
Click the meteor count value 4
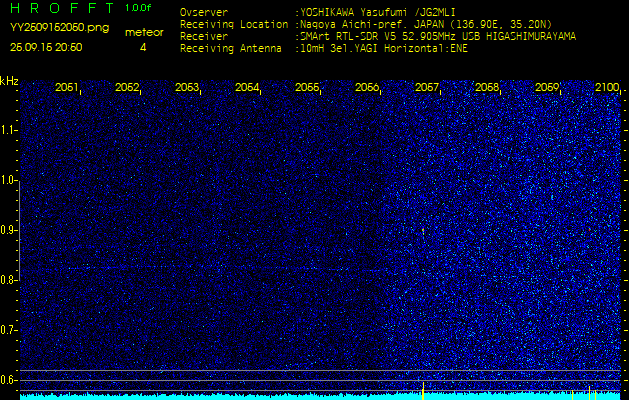(x=143, y=47)
